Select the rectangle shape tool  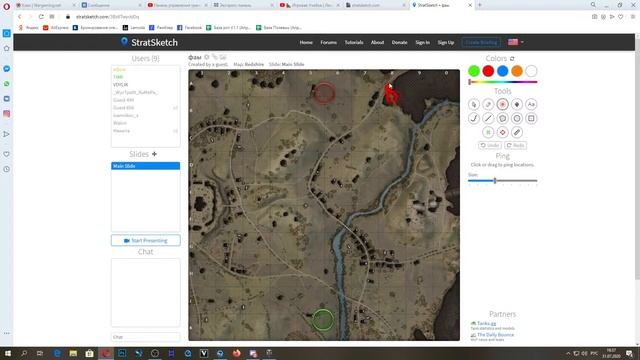point(531,118)
